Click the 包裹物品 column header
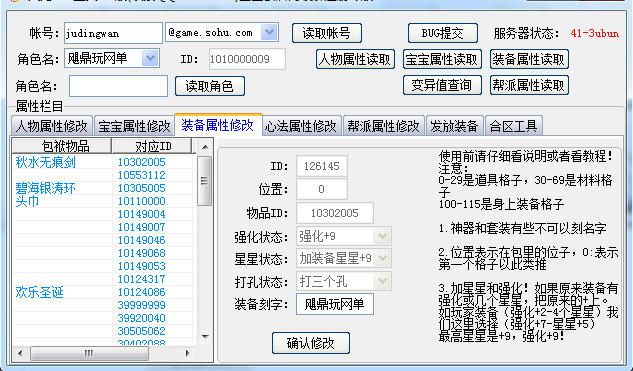Viewport: 633px width, 371px height. [x=62, y=146]
